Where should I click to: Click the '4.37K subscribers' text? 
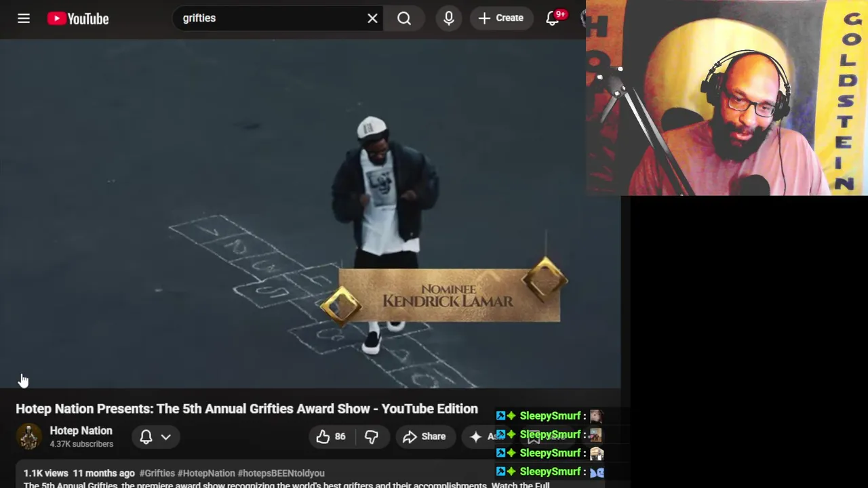coord(81,444)
